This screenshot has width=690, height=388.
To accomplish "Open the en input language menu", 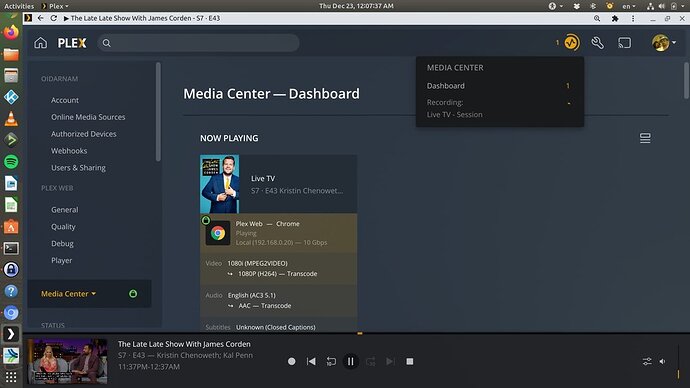I will click(x=628, y=6).
